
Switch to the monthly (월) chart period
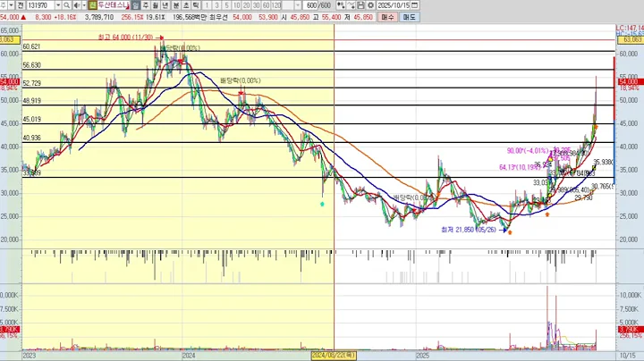[x=156, y=5]
